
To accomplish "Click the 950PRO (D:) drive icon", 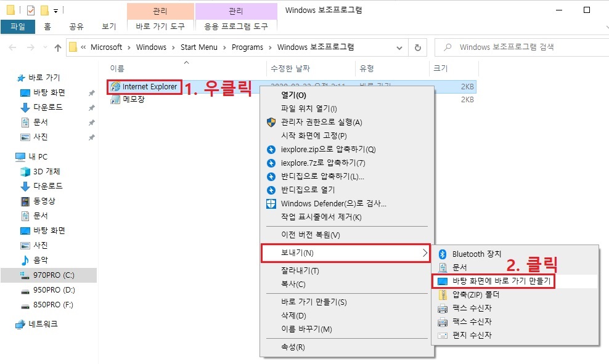I will pos(25,291).
